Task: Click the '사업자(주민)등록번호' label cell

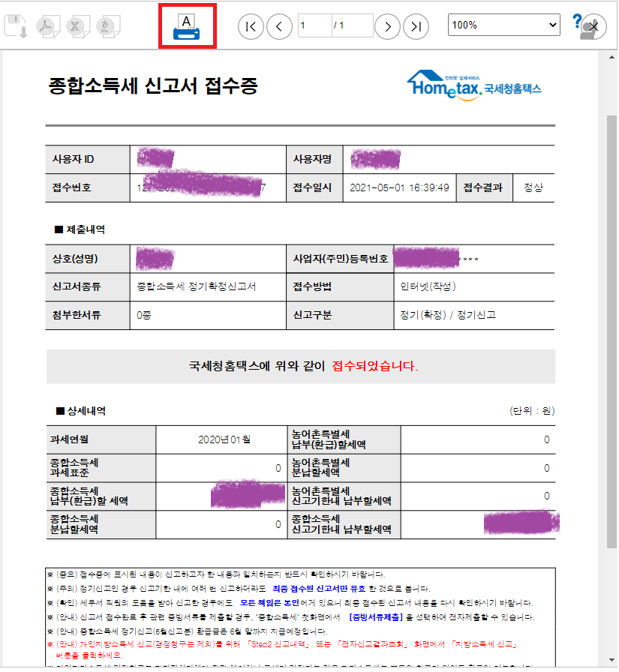Action: click(x=340, y=259)
